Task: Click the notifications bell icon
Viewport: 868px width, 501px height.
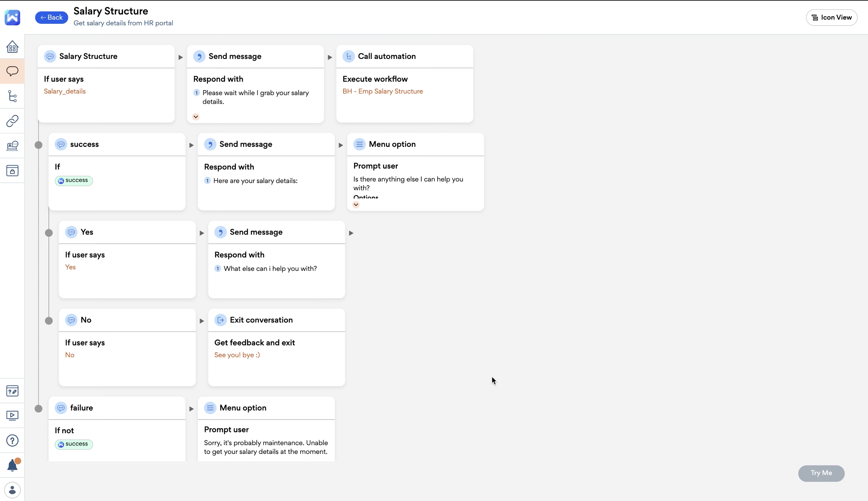Action: pos(12,465)
